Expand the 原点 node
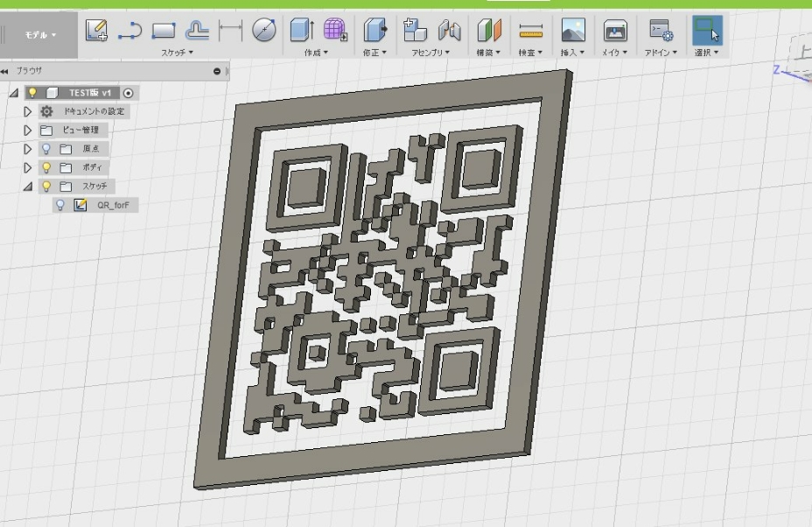Screen dimensions: 812x527 click(27, 149)
